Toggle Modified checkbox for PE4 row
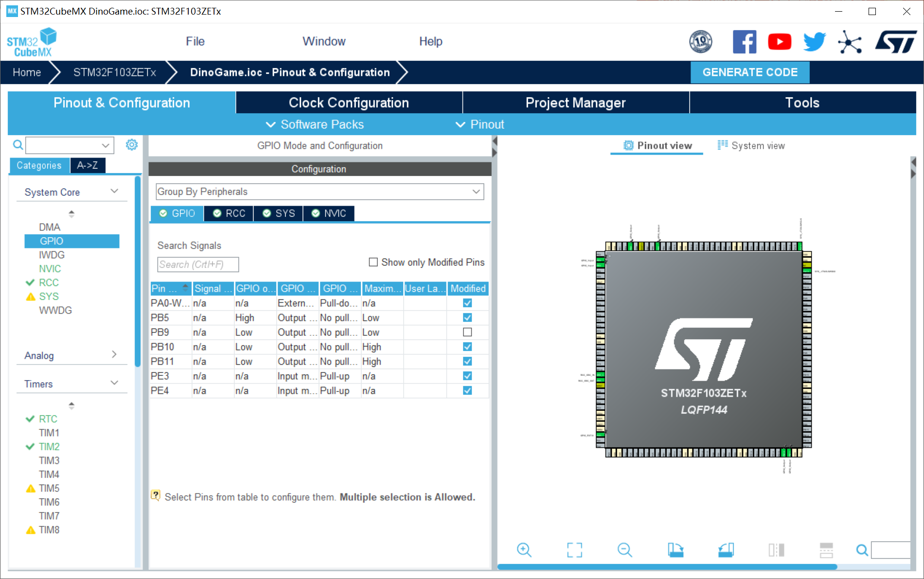This screenshot has width=924, height=579. (x=467, y=390)
